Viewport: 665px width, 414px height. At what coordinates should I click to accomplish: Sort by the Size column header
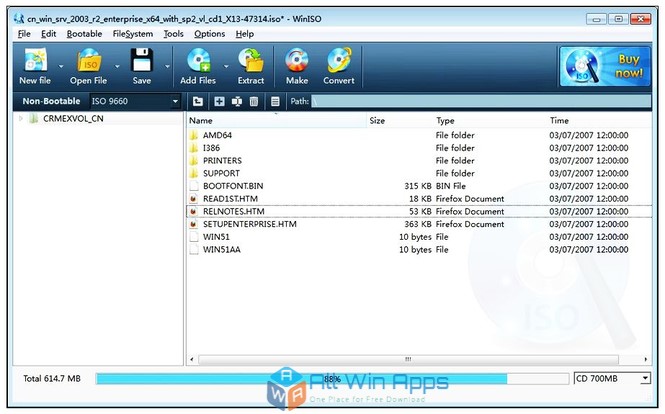(400, 121)
